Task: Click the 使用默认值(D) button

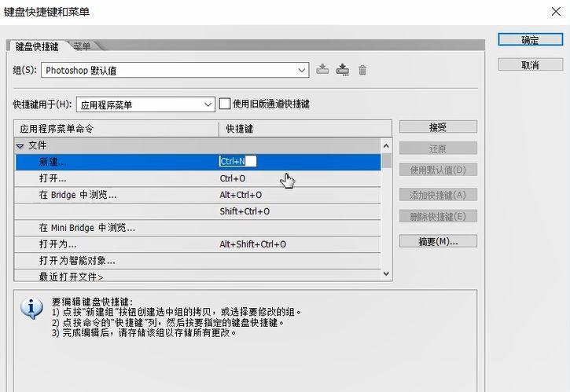Action: point(438,170)
